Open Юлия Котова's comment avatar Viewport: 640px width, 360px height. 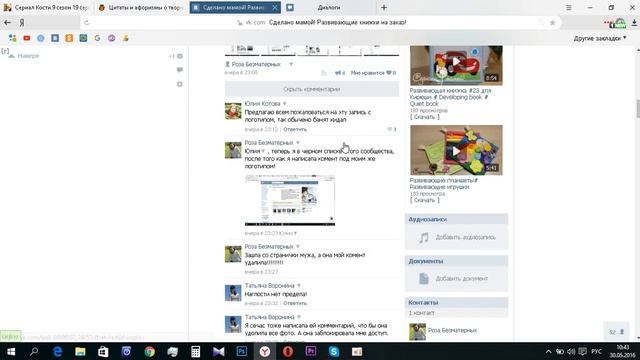pos(233,111)
